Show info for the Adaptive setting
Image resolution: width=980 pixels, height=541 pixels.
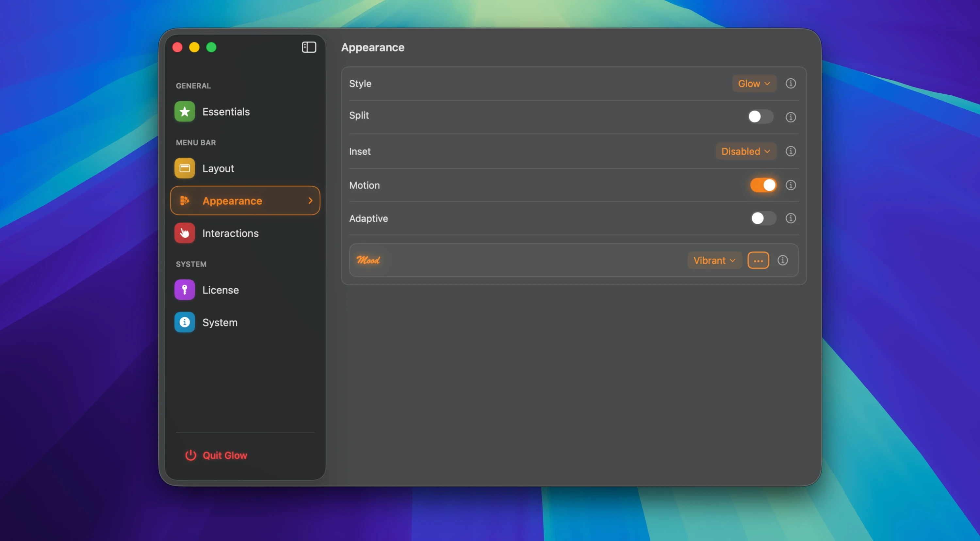pos(791,218)
